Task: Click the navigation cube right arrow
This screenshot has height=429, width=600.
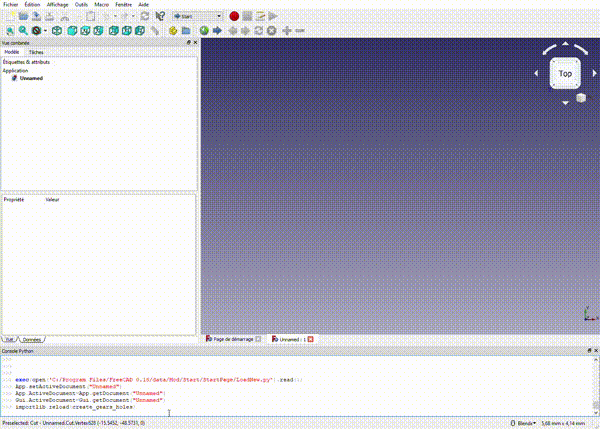Action: pos(594,73)
